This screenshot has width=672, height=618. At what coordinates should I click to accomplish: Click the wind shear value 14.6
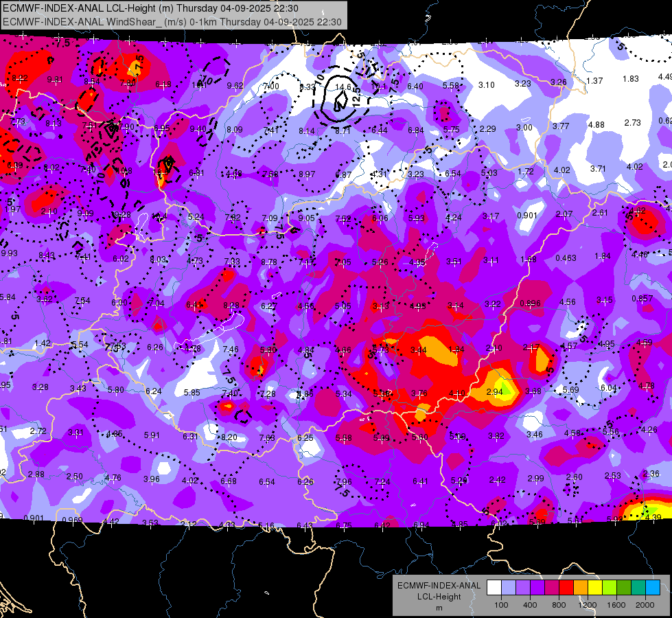[343, 87]
